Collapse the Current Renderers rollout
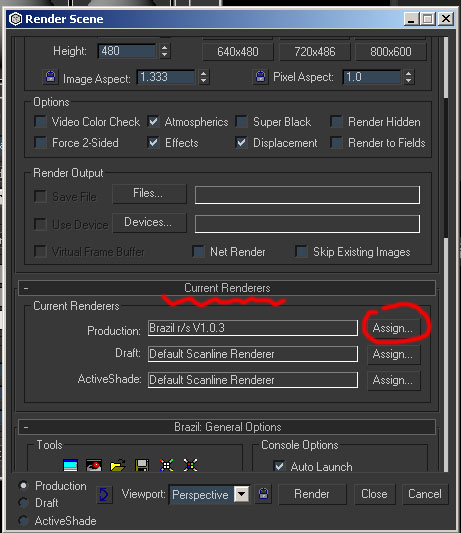This screenshot has height=533, width=461. tap(227, 288)
